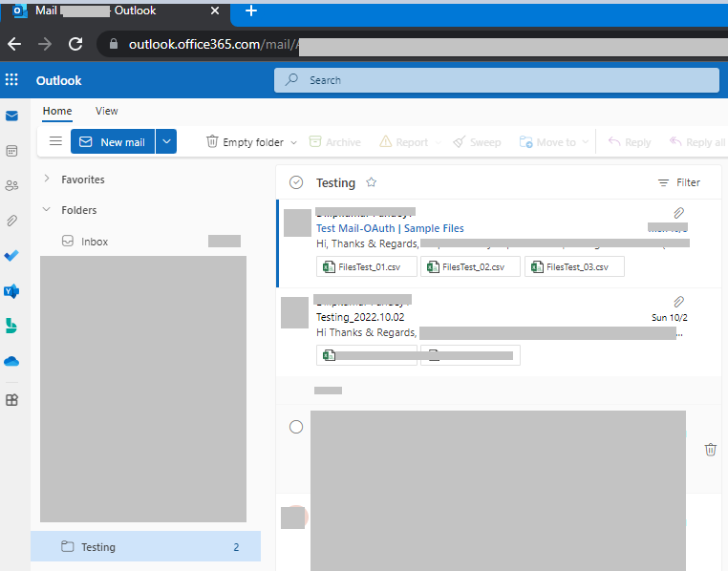Expand the Favorites section
The image size is (728, 571).
click(x=47, y=180)
